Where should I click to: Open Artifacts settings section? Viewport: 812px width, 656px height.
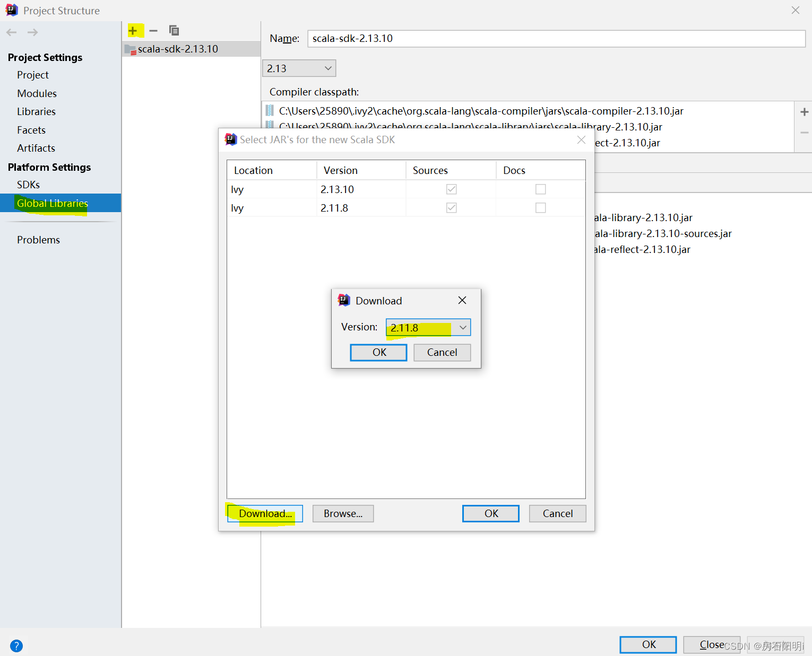point(36,148)
